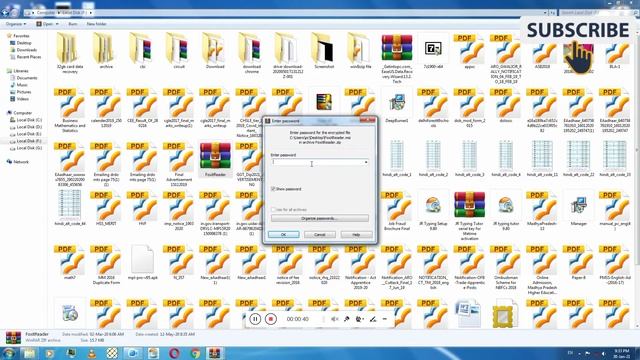Select the archive folder icon
This screenshot has width=640, height=360.
106,49
